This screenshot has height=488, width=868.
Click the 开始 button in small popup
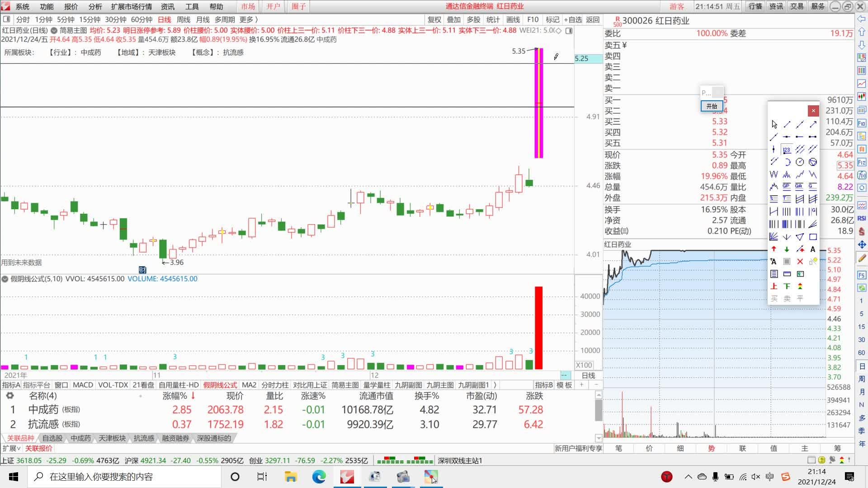coord(712,106)
